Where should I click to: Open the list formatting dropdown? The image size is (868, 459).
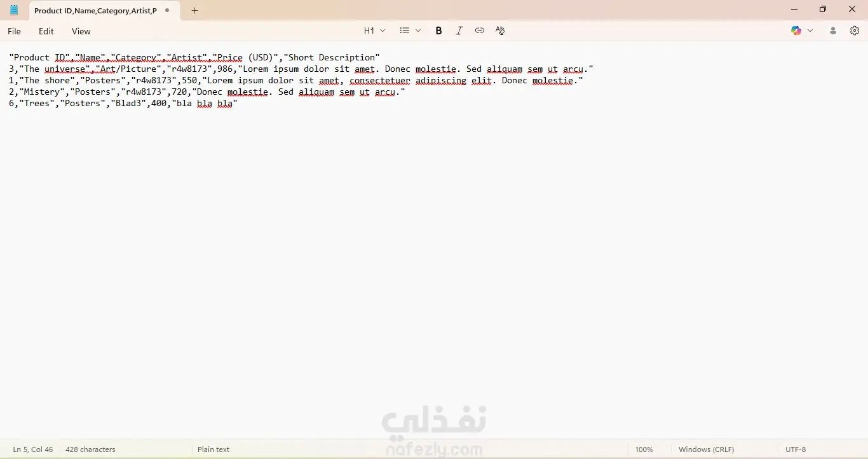pos(410,31)
